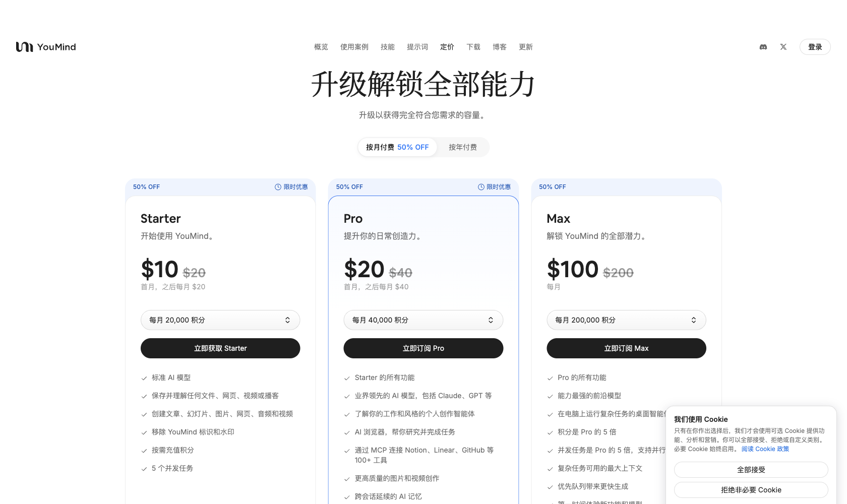The height and width of the screenshot is (504, 847).
Task: Switch to yearly billing (按年付费)
Action: pos(463,147)
